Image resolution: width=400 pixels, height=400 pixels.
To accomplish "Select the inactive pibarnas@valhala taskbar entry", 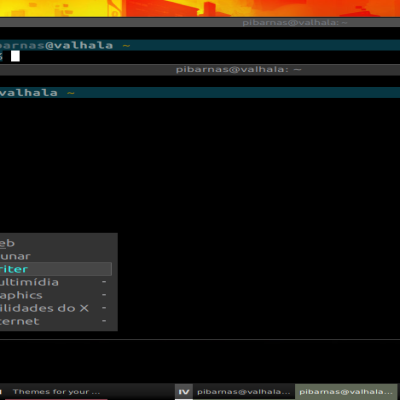I will [244, 392].
